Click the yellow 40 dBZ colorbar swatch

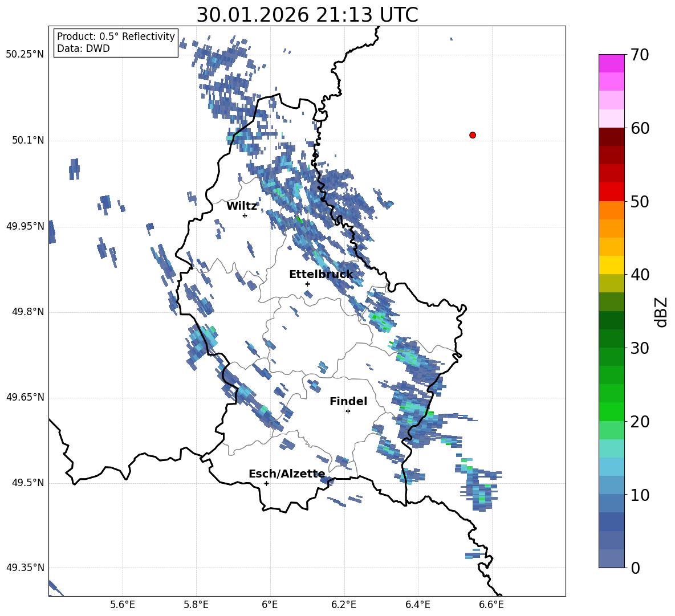[612, 265]
